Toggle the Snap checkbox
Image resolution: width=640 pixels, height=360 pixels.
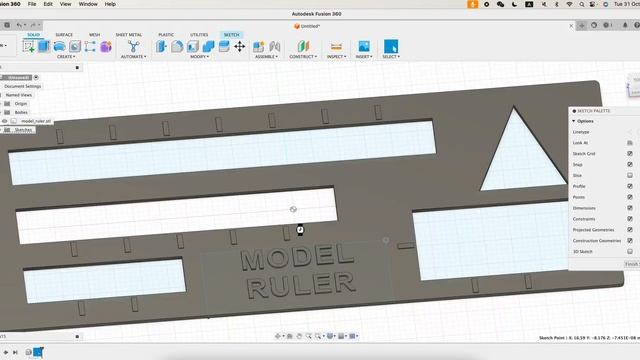[x=630, y=164]
